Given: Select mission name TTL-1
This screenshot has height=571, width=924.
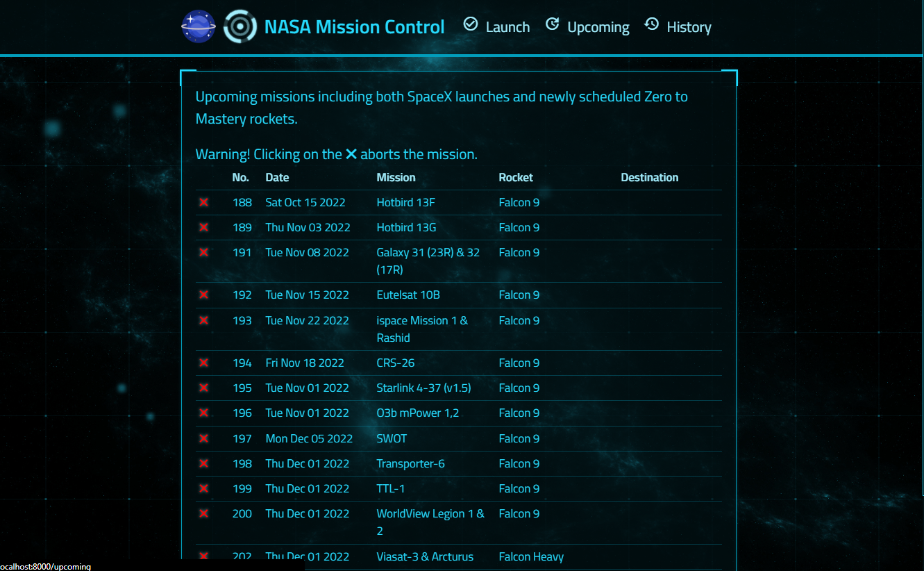Looking at the screenshot, I should tap(391, 488).
